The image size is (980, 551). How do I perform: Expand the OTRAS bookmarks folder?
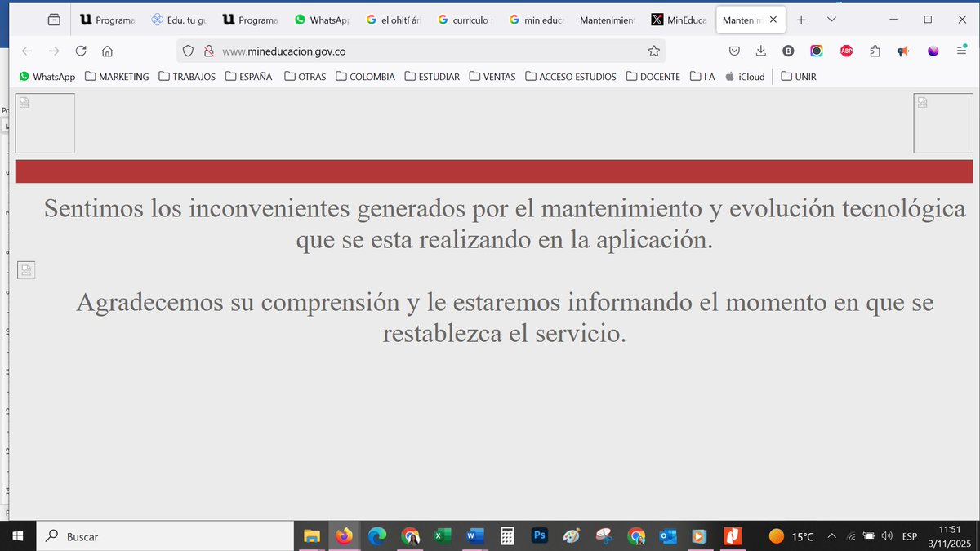(x=305, y=77)
